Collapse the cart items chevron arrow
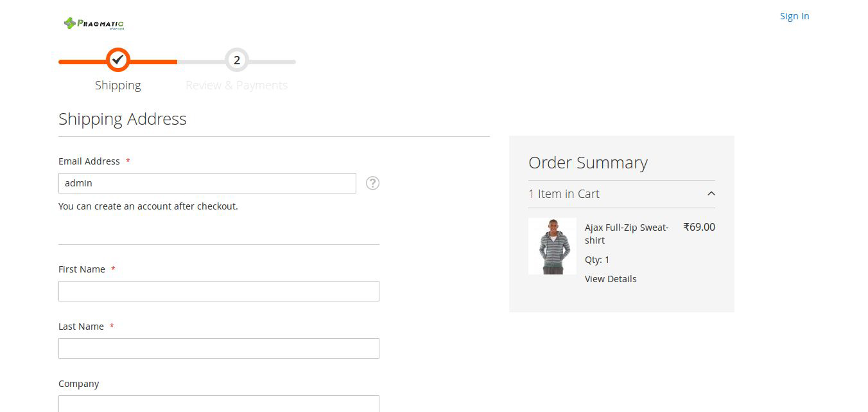Image resolution: width=868 pixels, height=412 pixels. pos(711,193)
